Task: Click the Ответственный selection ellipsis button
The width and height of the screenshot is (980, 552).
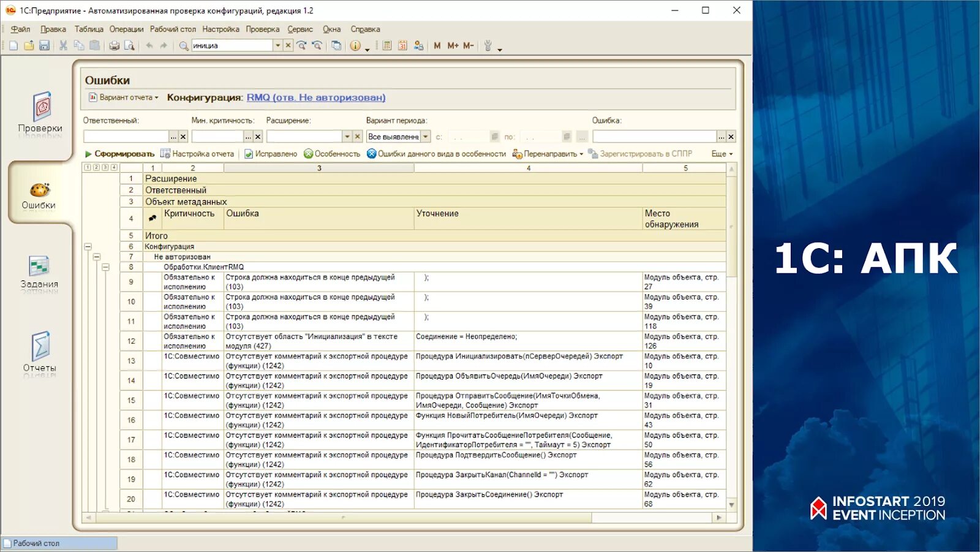Action: click(173, 137)
